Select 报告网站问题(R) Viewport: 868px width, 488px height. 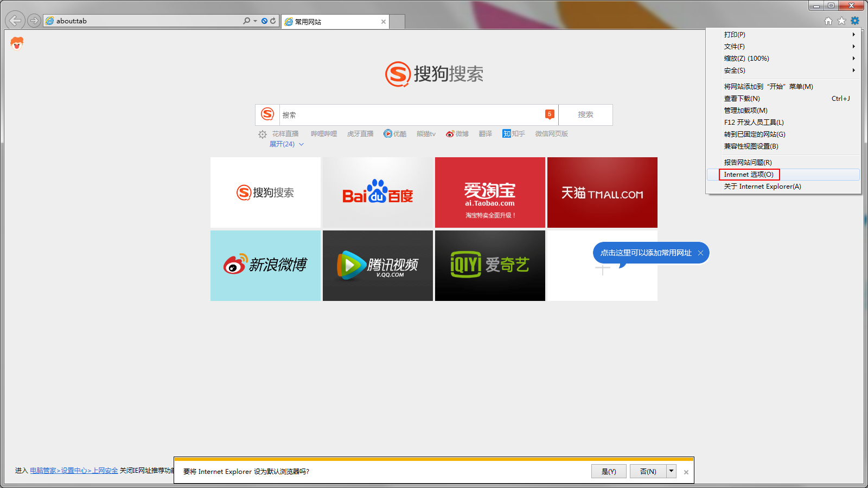point(784,162)
